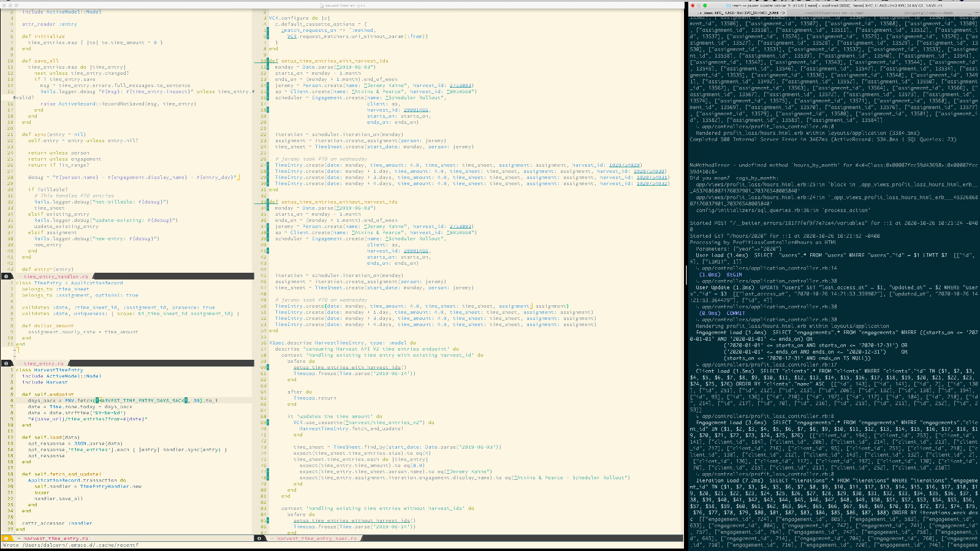Select harvest_time_entry.rb buffer name in mode line
The image size is (980, 551).
tap(56, 538)
